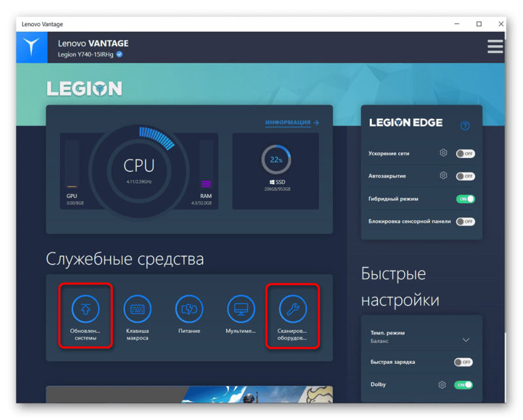Click the LEGION EDGE panel title
523x420 pixels.
point(405,123)
